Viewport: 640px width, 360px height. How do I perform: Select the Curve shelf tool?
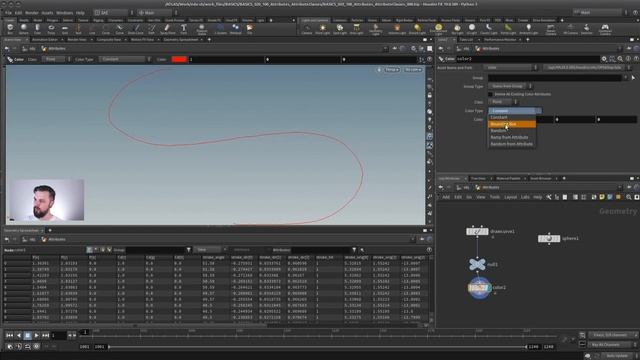[x=120, y=29]
